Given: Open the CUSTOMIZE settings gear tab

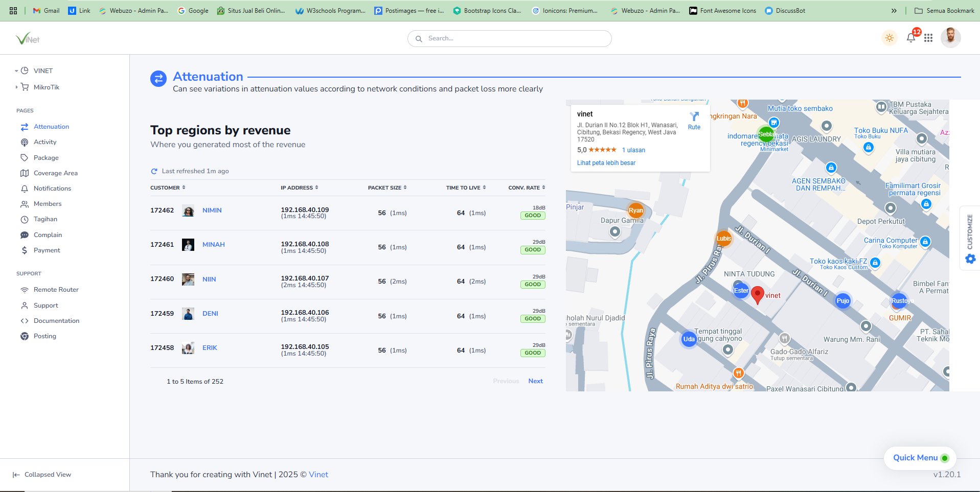Looking at the screenshot, I should 970,239.
